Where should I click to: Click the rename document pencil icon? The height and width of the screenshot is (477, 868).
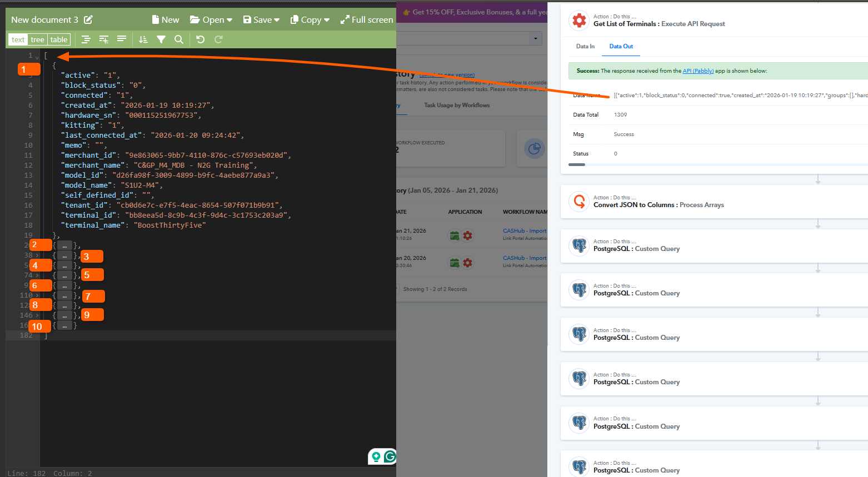tap(88, 20)
